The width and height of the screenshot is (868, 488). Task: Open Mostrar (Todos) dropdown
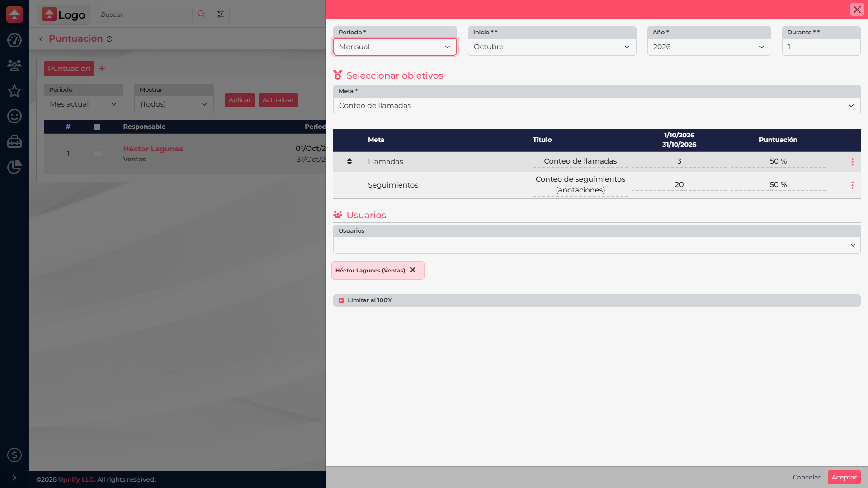(x=174, y=104)
